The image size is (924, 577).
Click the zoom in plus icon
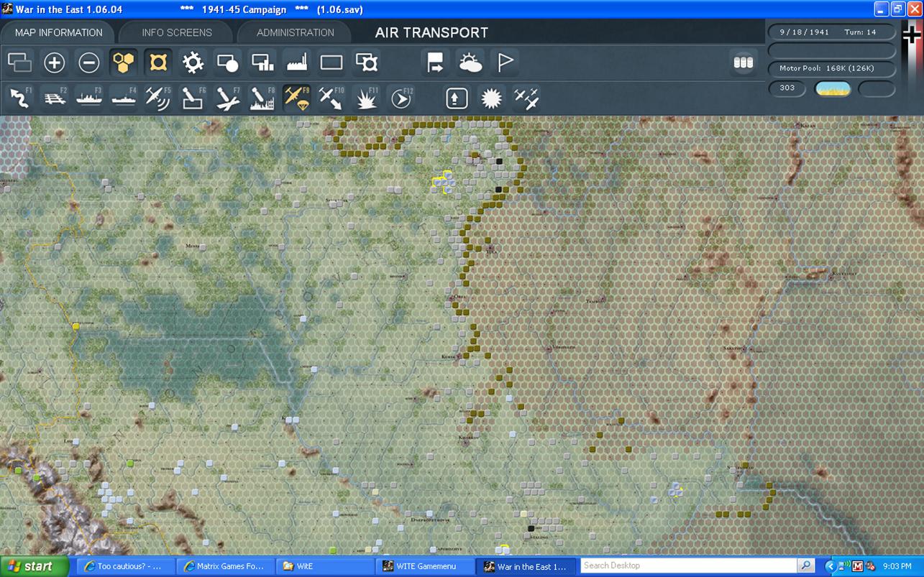tap(54, 63)
